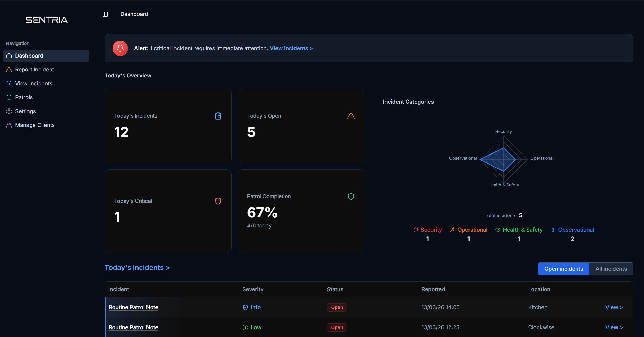Image resolution: width=644 pixels, height=337 pixels.
Task: Click the shield alert icon on Today's Critical
Action: click(x=218, y=201)
